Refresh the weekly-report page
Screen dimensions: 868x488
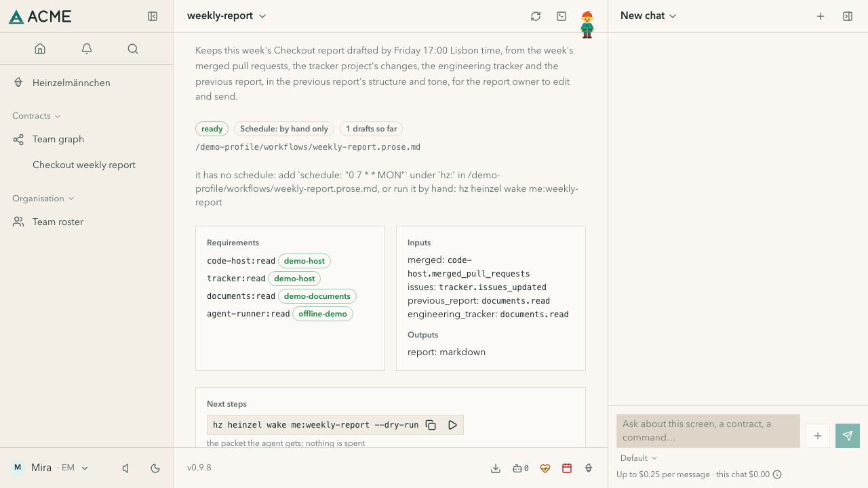coord(536,16)
